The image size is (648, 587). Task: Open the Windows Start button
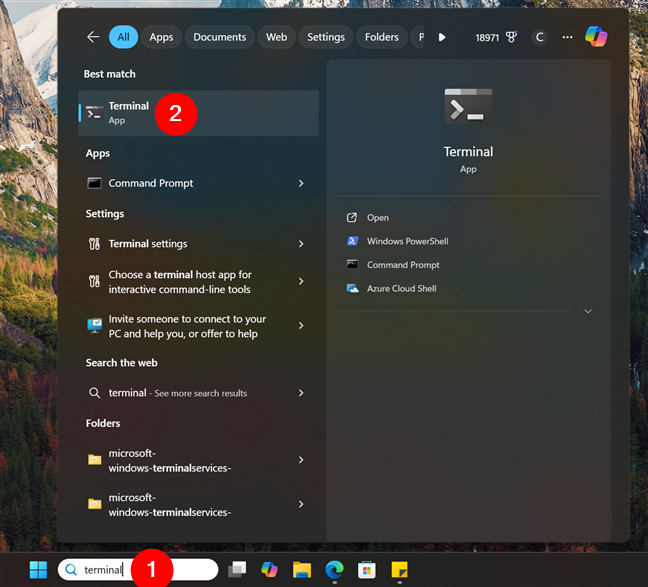point(38,570)
